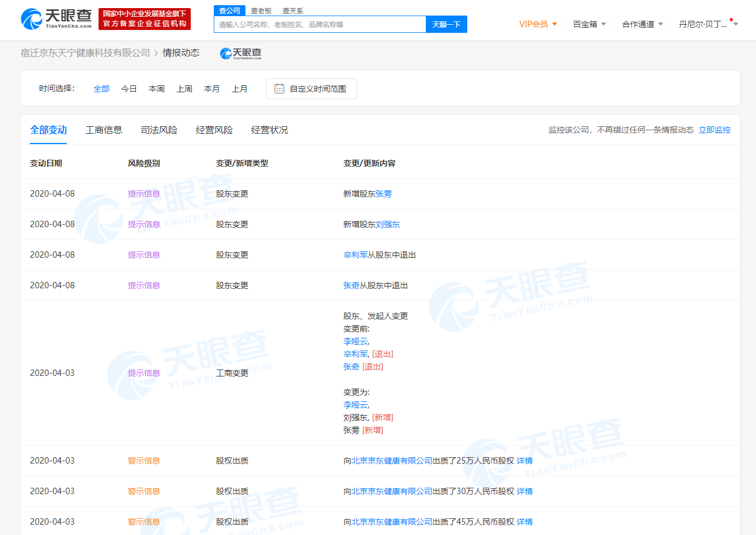Switch to the 司法风险 tab
Image resolution: width=756 pixels, height=535 pixels.
159,130
